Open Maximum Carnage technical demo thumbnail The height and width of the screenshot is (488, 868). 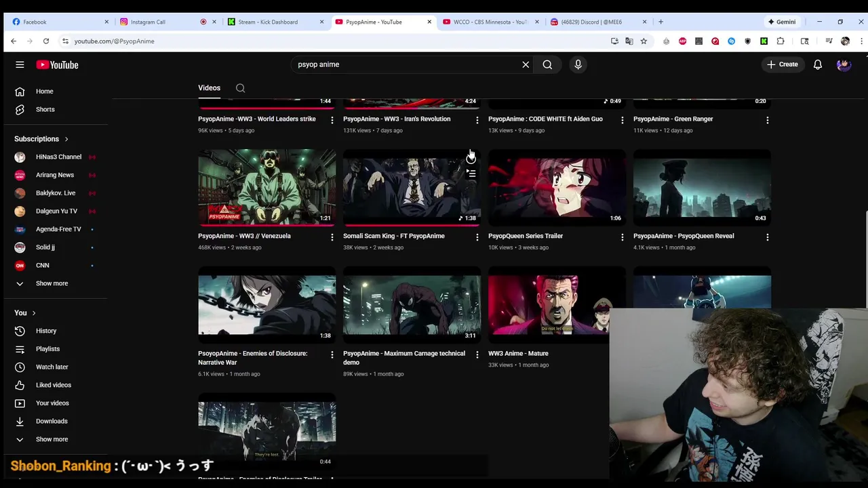click(412, 305)
